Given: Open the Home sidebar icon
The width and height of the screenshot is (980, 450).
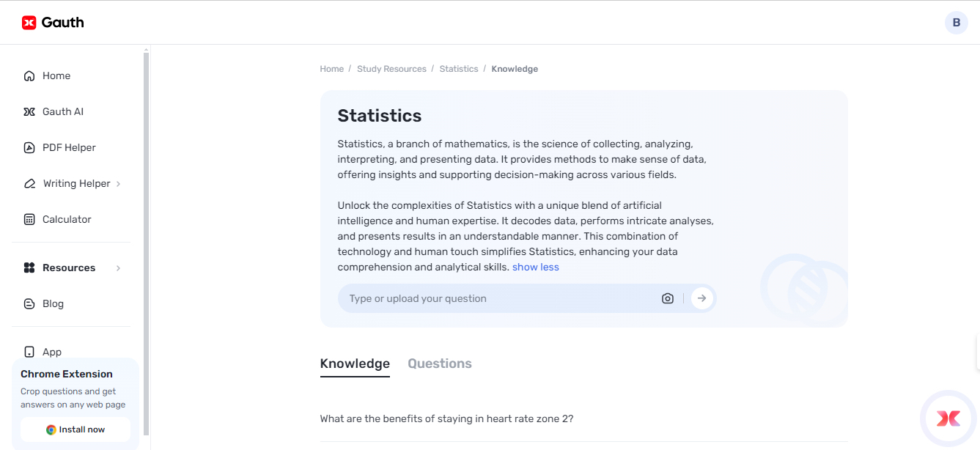Looking at the screenshot, I should pyautogui.click(x=29, y=76).
